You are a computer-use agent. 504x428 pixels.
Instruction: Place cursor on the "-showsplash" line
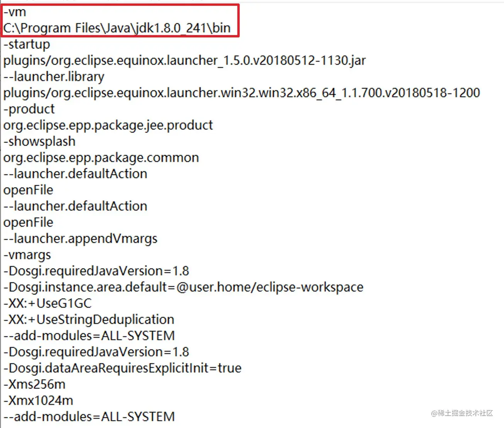tap(39, 142)
